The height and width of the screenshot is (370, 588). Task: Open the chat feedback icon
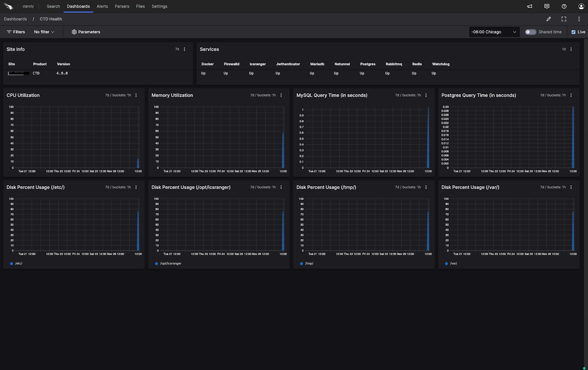coord(547,6)
